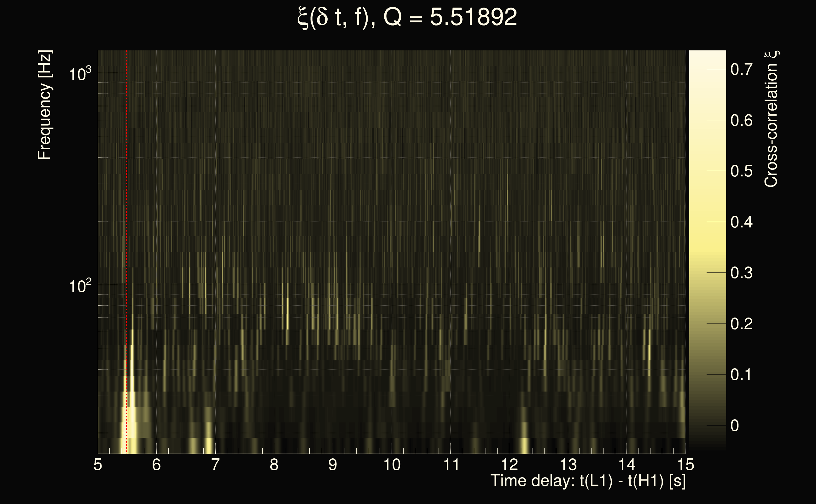Click the 0 tick label on the colorbar
This screenshot has height=504, width=816.
tap(734, 426)
